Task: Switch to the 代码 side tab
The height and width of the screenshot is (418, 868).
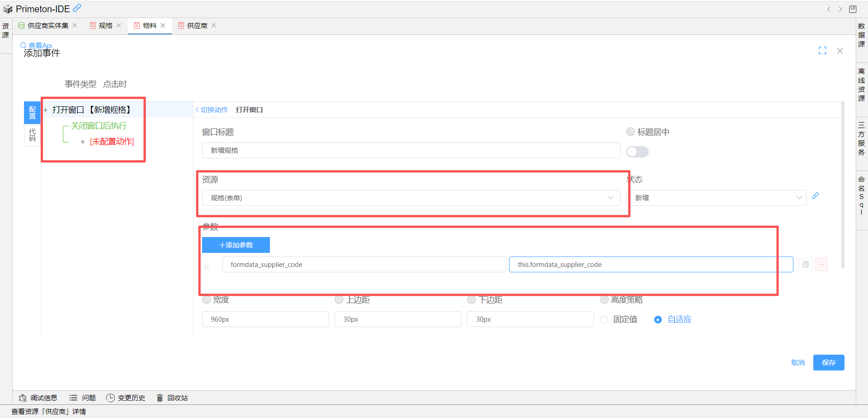Action: pyautogui.click(x=32, y=135)
